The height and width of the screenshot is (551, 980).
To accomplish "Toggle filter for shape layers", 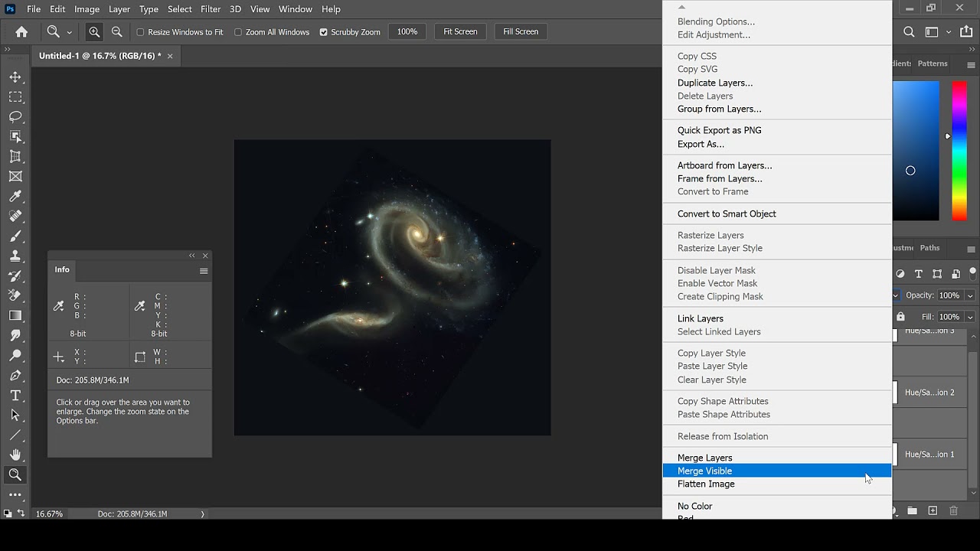I will pyautogui.click(x=937, y=273).
